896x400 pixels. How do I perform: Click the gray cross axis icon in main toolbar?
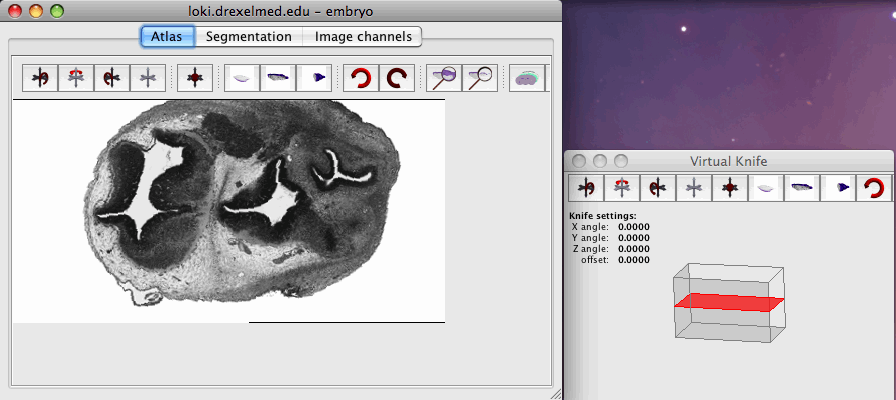(x=149, y=78)
